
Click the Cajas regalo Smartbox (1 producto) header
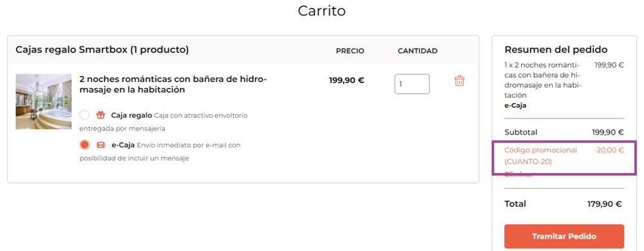102,50
